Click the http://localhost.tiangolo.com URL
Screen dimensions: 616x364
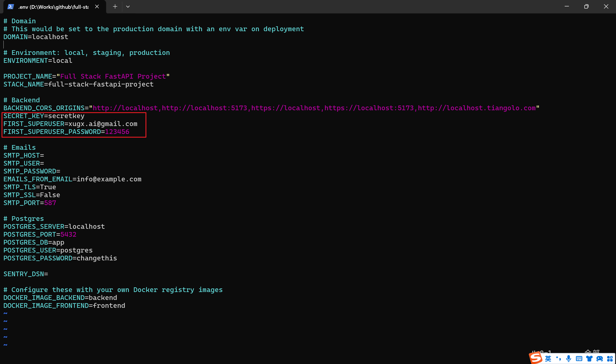(x=477, y=108)
